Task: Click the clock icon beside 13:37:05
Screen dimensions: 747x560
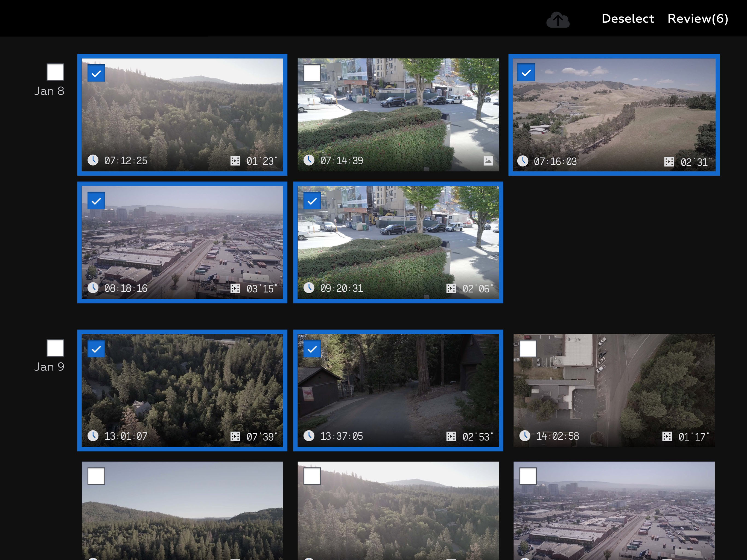Action: [x=309, y=436]
